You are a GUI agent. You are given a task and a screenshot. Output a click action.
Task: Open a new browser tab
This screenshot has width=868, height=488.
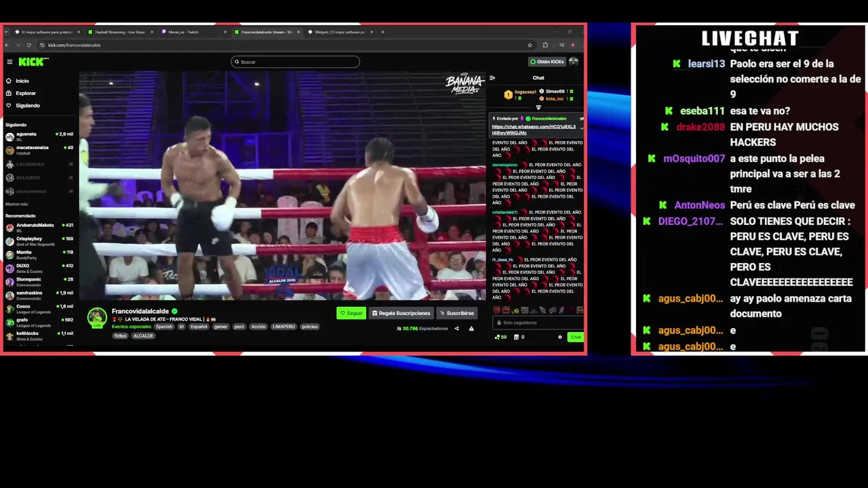coord(382,32)
